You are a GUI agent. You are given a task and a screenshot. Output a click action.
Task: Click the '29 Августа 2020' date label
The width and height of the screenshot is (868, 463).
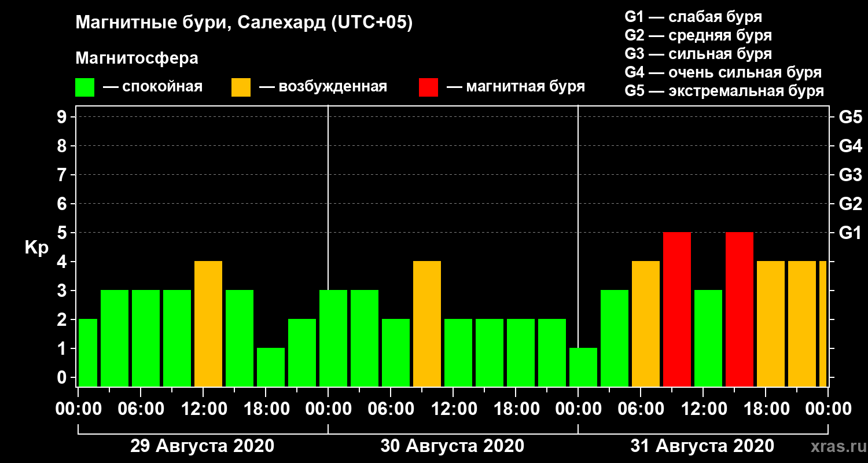click(x=202, y=446)
